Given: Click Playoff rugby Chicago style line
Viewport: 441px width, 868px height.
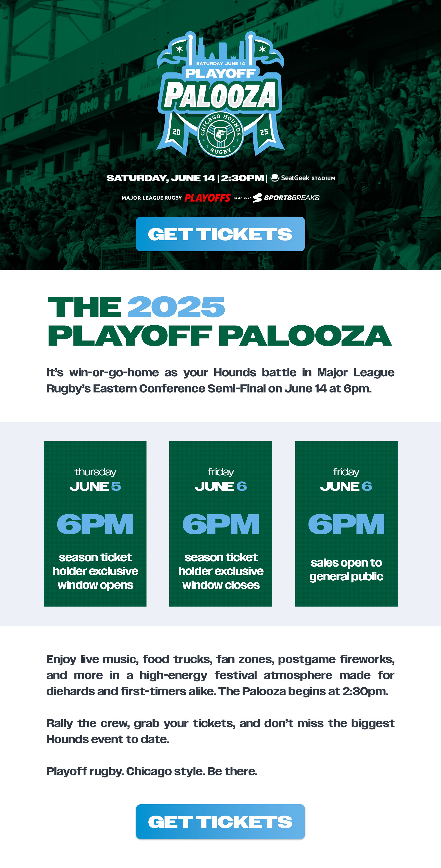Looking at the screenshot, I should click(152, 771).
